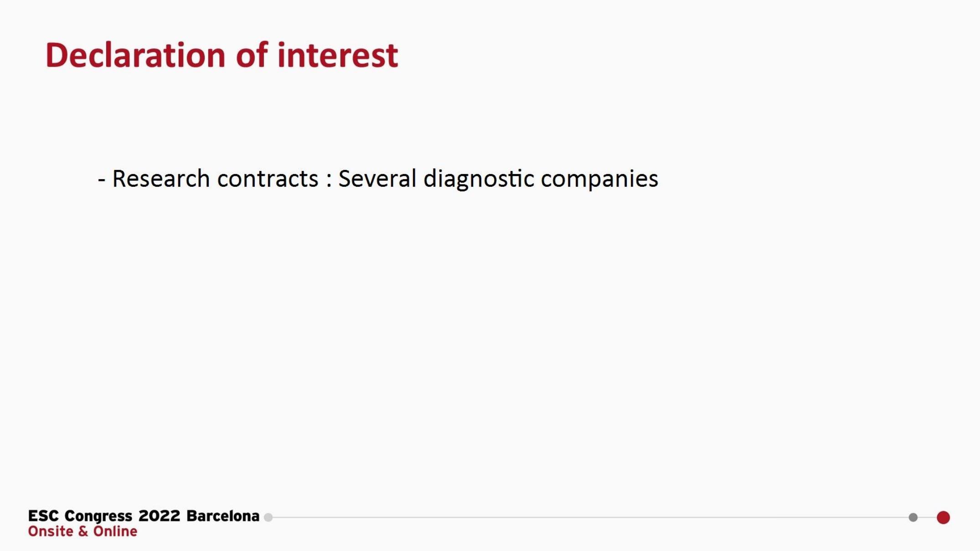Click the ESC Congress 2022 Barcelona footer text

coord(144,516)
